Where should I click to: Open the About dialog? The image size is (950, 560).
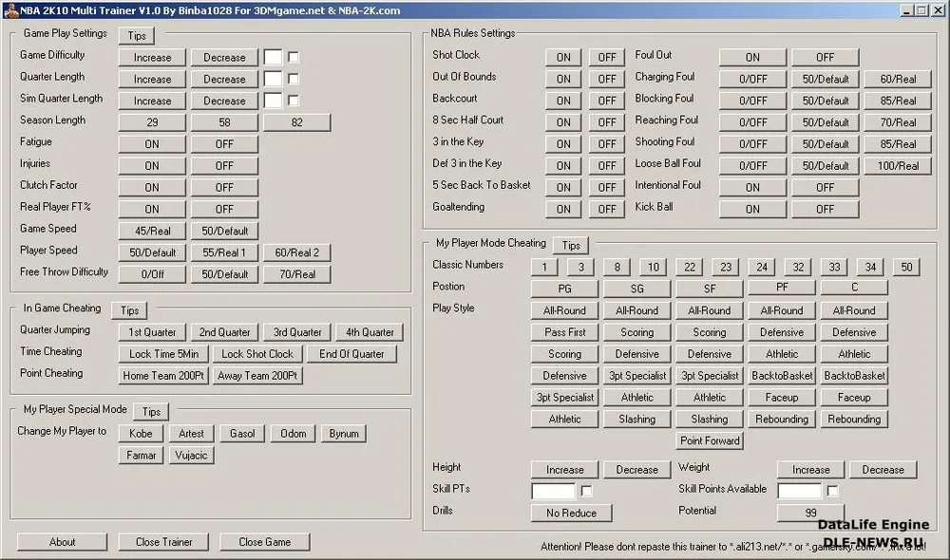click(63, 542)
